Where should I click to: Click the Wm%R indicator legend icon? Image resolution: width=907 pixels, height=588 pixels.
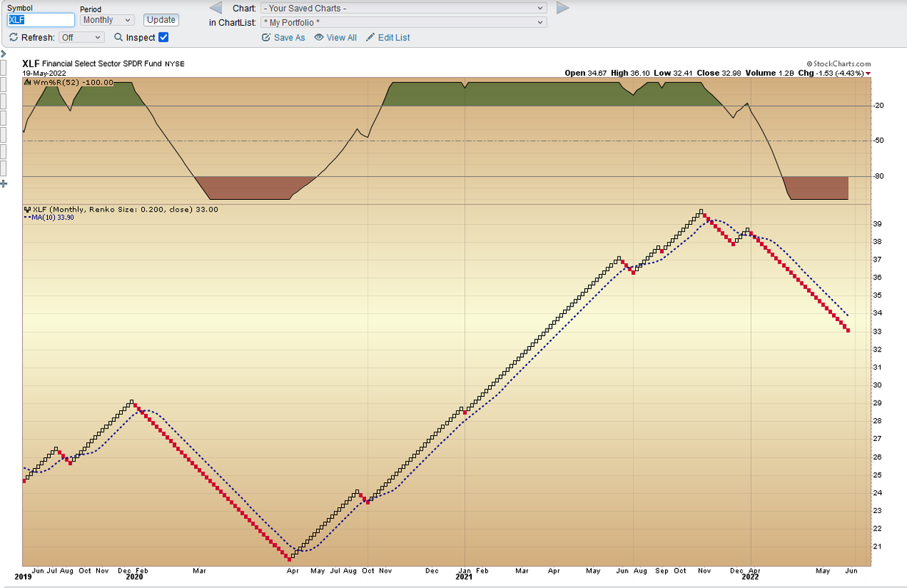(x=28, y=82)
